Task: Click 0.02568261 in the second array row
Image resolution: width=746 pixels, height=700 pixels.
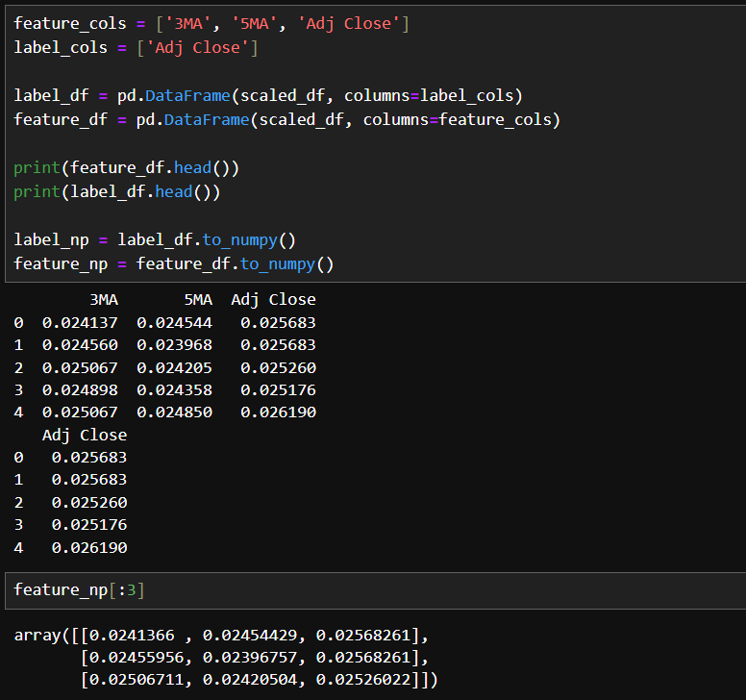Action: (363, 657)
